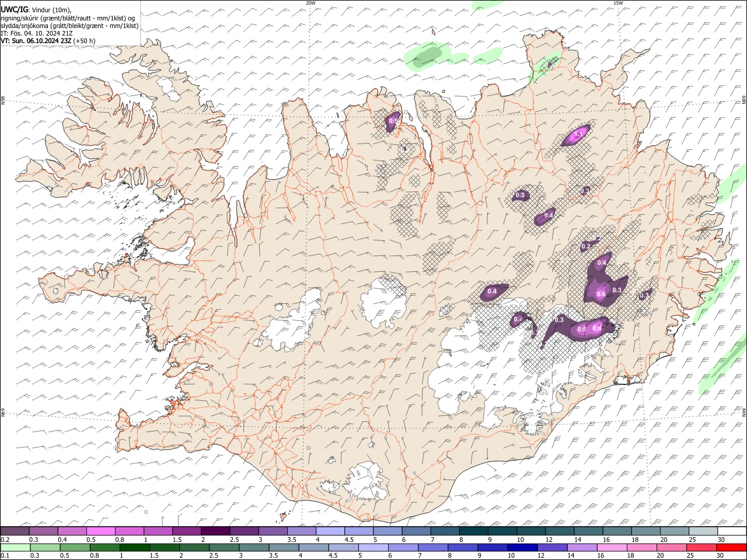
Task: Click the 0.1 label in the bottom legend row
Action: [5, 555]
